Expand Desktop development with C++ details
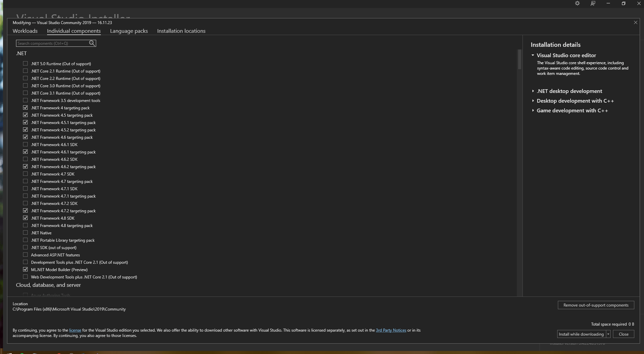Viewport: 644px width, 354px height. click(533, 101)
